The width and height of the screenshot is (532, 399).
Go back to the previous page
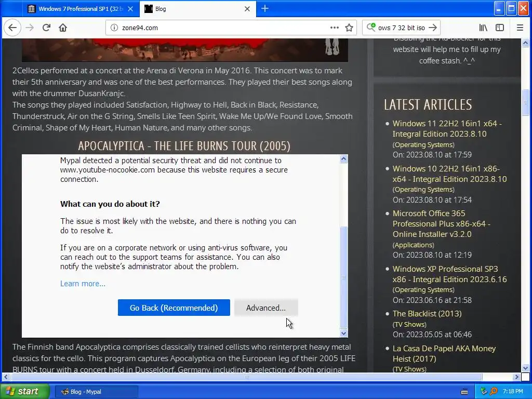coord(12,28)
